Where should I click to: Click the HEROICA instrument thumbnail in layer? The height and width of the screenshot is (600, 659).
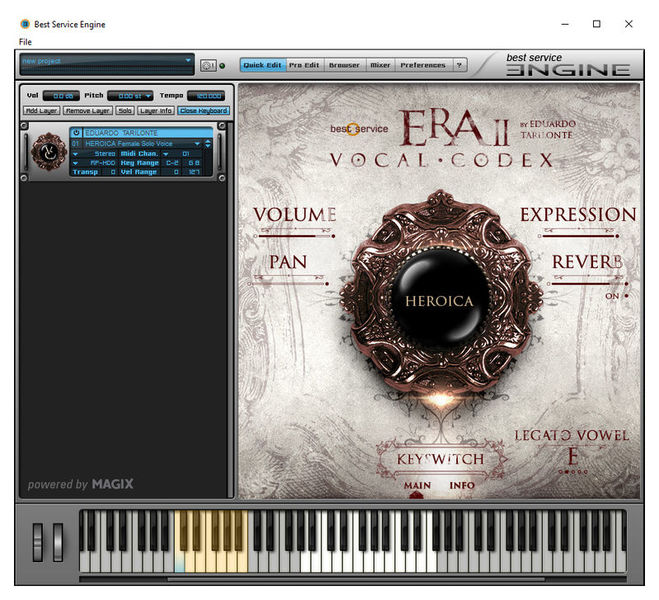[49, 151]
